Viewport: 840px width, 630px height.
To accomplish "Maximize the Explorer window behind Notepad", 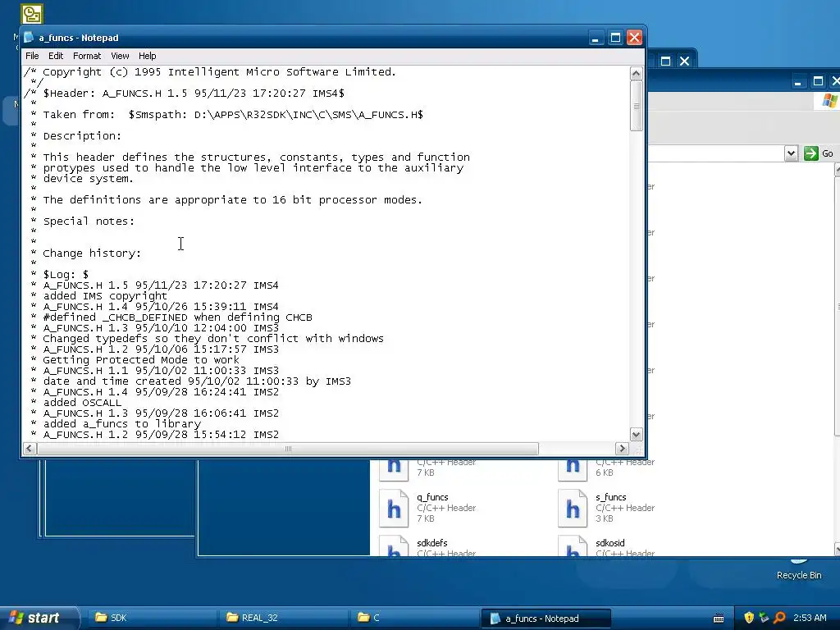I will 818,82.
